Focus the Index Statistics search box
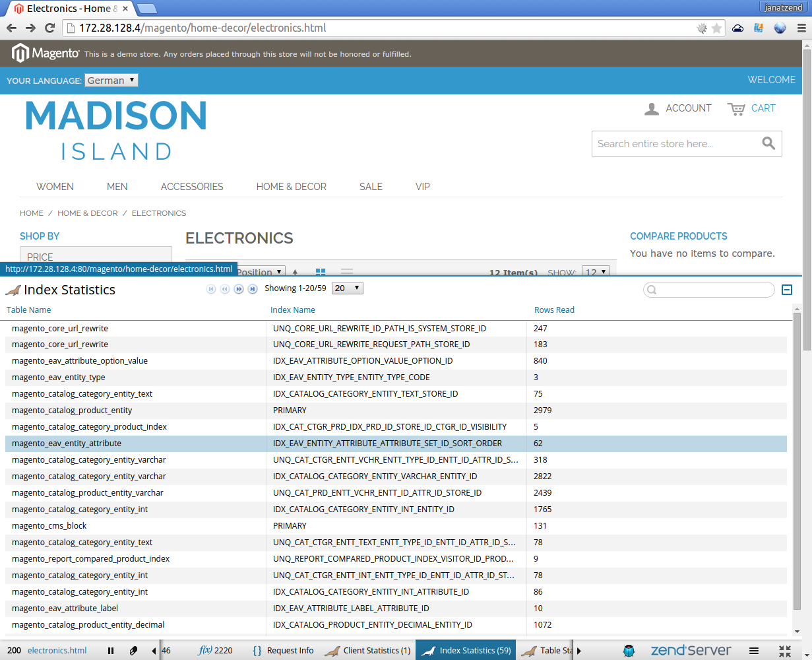Image resolution: width=812 pixels, height=660 pixels. [x=709, y=290]
